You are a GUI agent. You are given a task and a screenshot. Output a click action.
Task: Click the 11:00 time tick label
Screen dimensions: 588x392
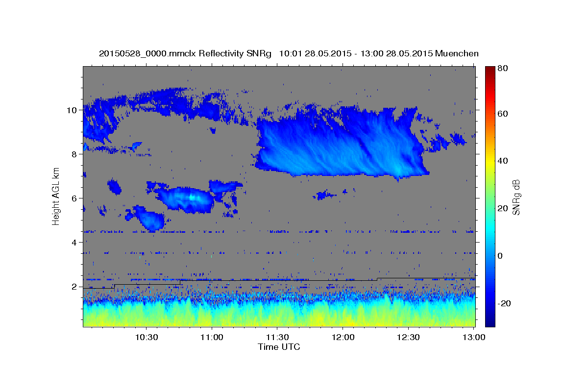pos(212,337)
